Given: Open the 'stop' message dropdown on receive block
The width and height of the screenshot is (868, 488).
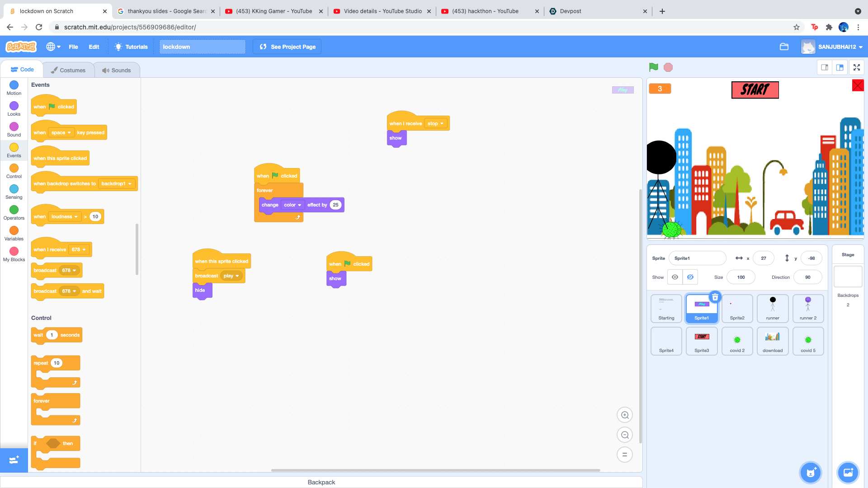Looking at the screenshot, I should point(436,123).
